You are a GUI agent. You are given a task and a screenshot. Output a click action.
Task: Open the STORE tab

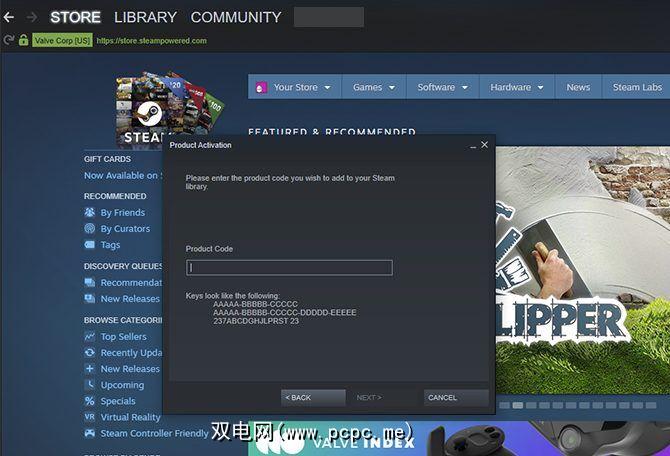point(75,18)
